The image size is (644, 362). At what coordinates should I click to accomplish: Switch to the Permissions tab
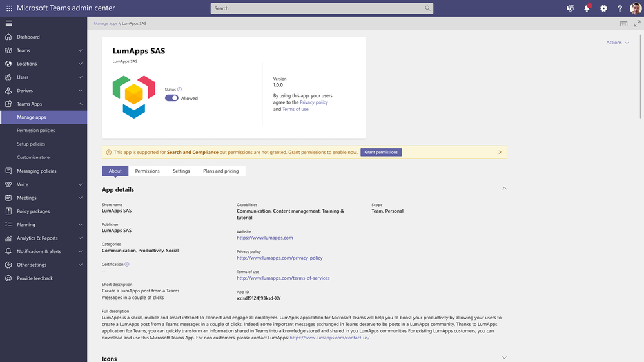coord(147,171)
